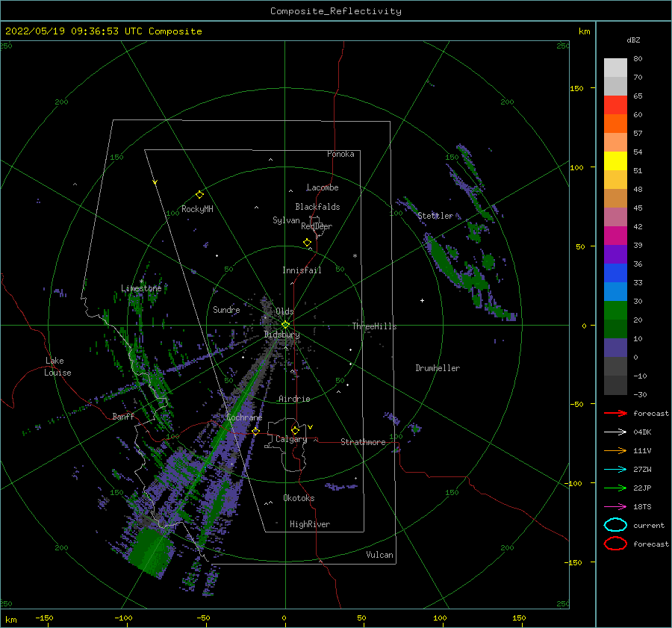
Task: Click the cyan current ellipse icon
Action: pos(615,525)
